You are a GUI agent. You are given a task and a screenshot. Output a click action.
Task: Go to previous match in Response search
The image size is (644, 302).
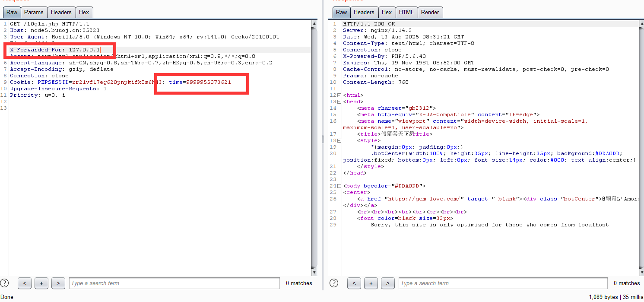click(x=354, y=283)
